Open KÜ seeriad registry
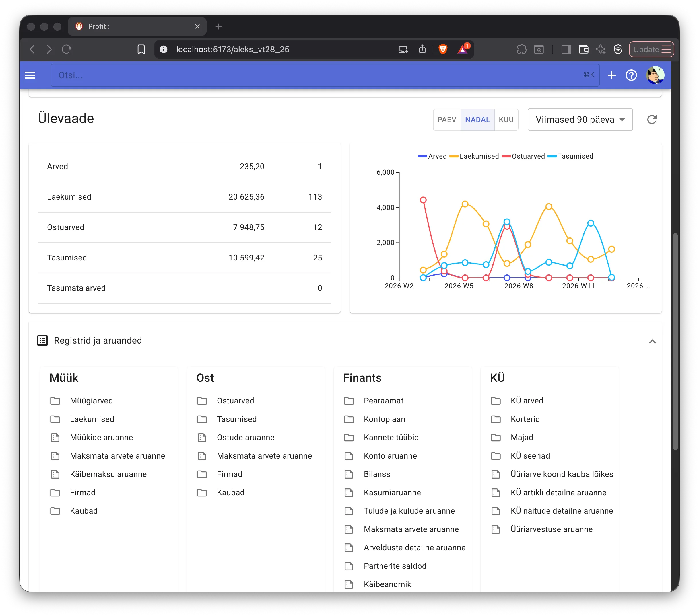The width and height of the screenshot is (699, 616). tap(530, 456)
